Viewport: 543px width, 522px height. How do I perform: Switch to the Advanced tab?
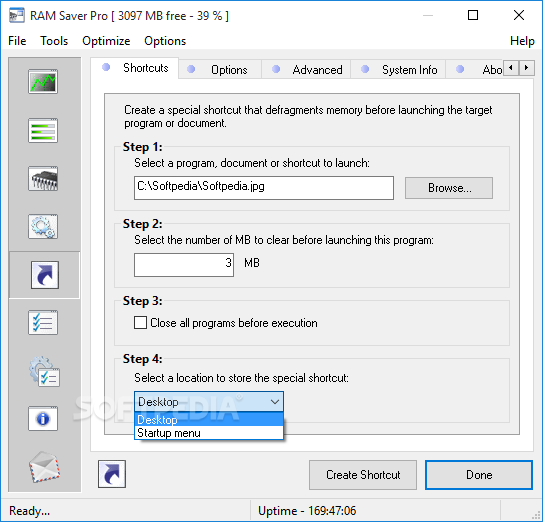tap(306, 70)
